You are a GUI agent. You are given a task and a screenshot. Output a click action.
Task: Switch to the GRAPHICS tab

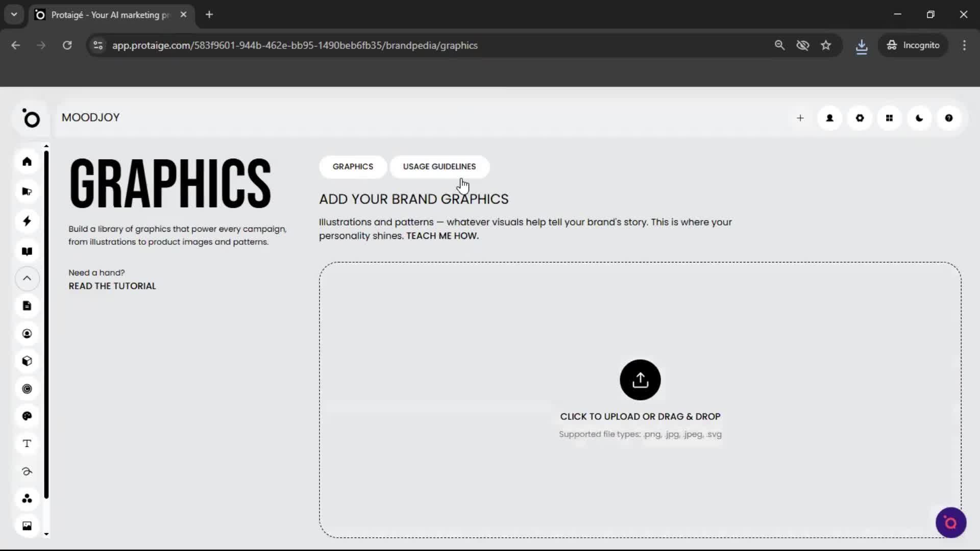[353, 167]
